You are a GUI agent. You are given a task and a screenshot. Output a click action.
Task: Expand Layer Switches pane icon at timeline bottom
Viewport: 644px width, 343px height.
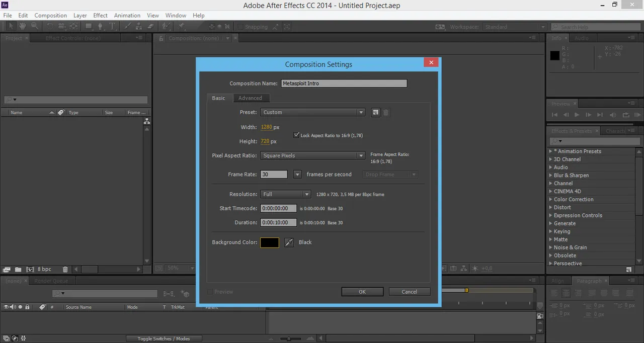click(7, 338)
